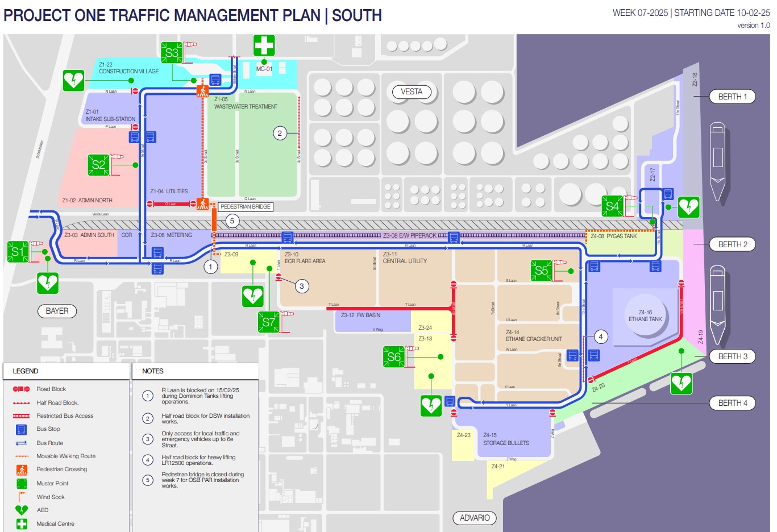Click the AED heart icon near Construction Village
The width and height of the screenshot is (777, 532).
(x=73, y=81)
